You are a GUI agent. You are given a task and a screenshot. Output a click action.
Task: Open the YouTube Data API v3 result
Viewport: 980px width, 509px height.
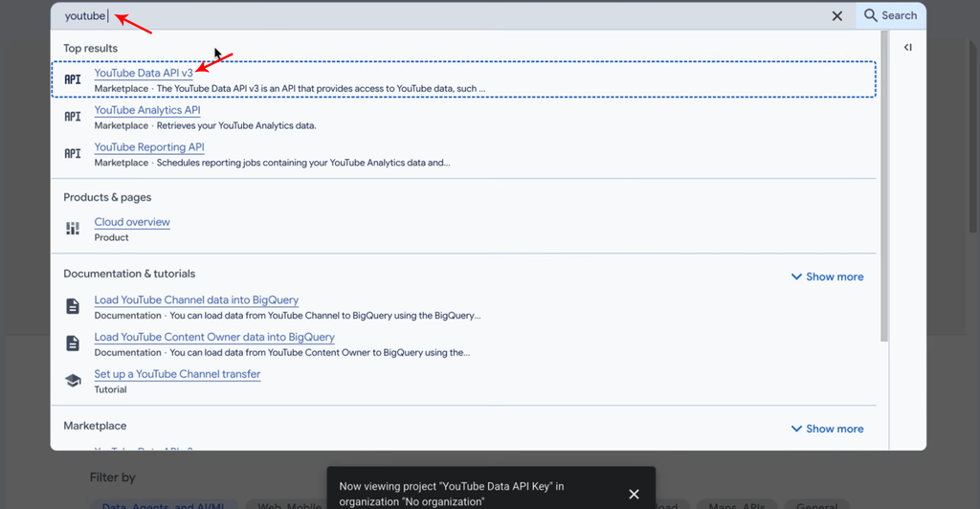(144, 73)
